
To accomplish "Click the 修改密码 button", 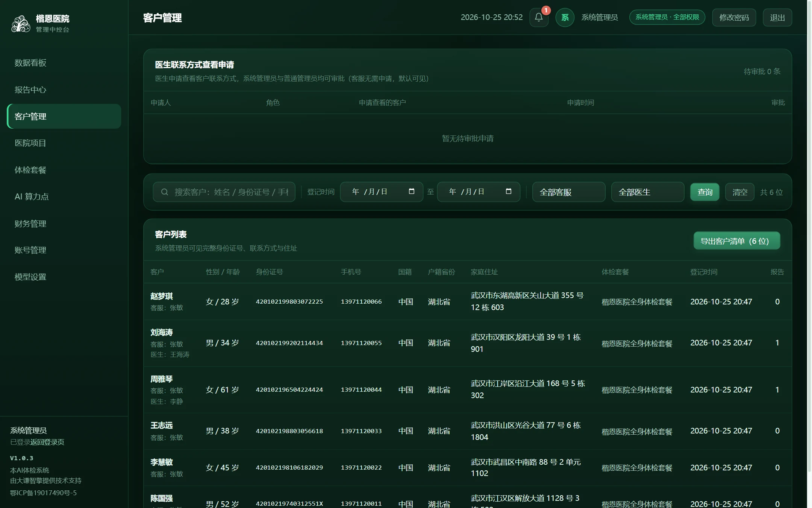I will 734,17.
